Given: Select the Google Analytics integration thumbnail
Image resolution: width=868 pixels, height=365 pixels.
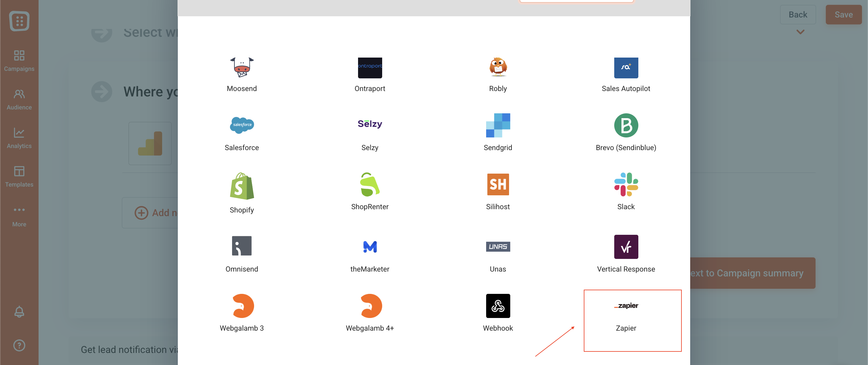Looking at the screenshot, I should click(150, 143).
